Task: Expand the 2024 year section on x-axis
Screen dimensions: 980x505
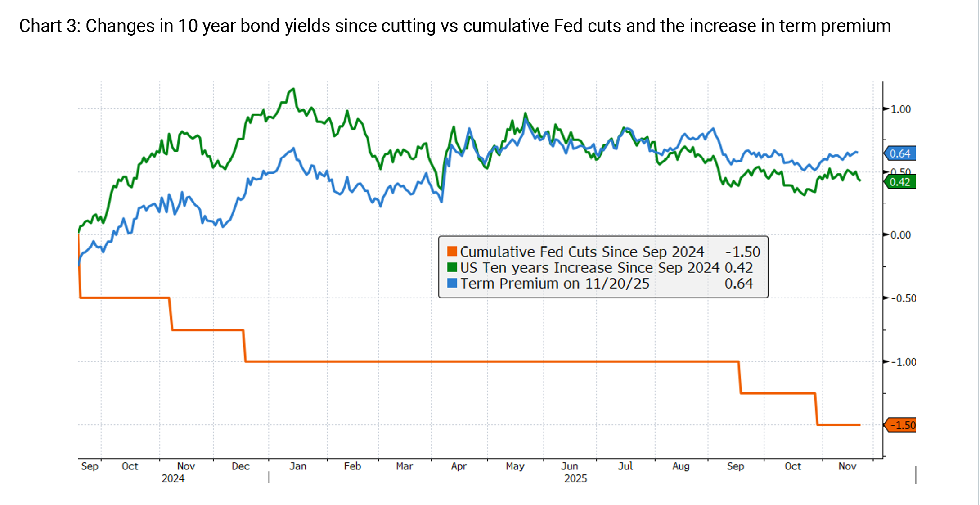Action: tap(173, 479)
